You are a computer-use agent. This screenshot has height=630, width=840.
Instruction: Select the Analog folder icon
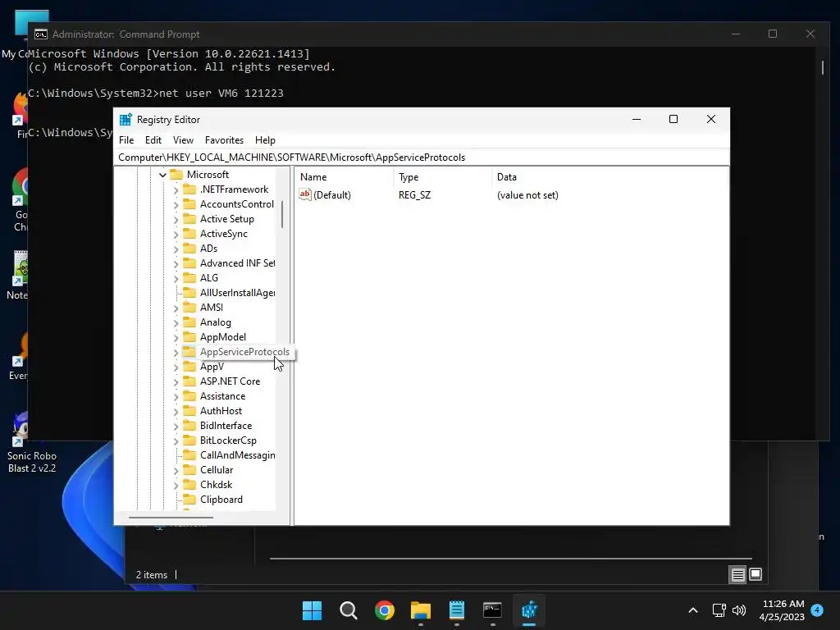tap(189, 322)
